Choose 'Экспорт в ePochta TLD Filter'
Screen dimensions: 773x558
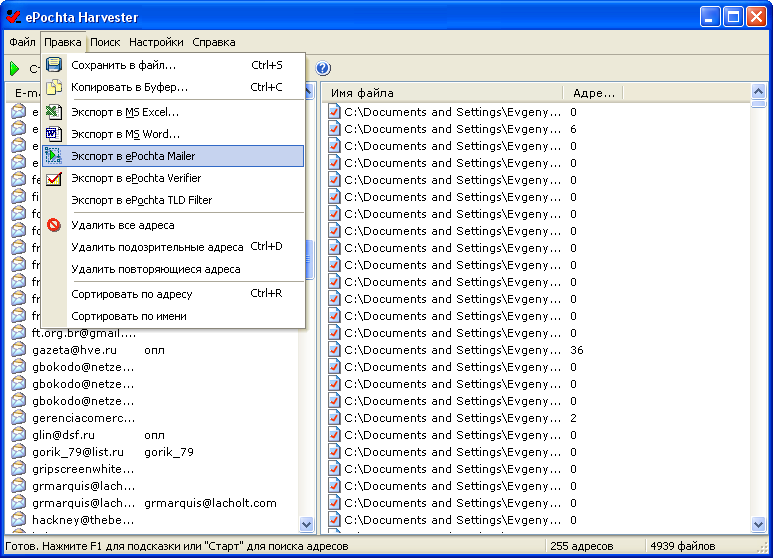[141, 200]
